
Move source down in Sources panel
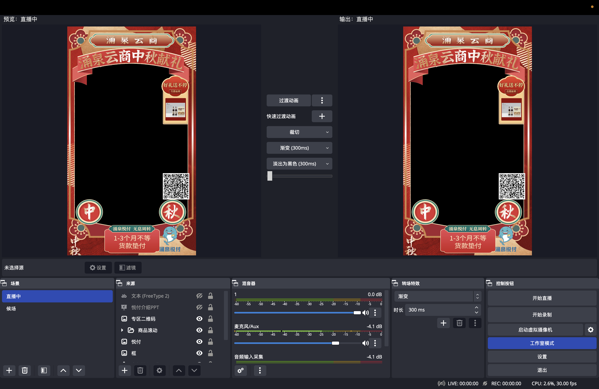tap(194, 370)
